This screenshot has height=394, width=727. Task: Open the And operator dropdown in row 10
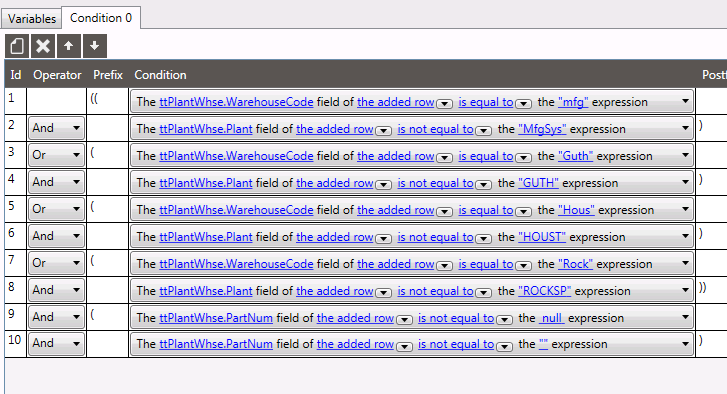(56, 343)
